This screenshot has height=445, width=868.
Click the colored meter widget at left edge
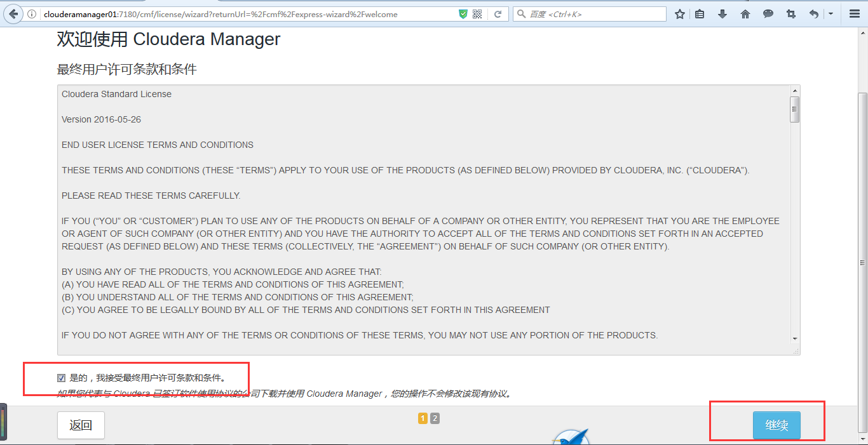[x=3, y=422]
